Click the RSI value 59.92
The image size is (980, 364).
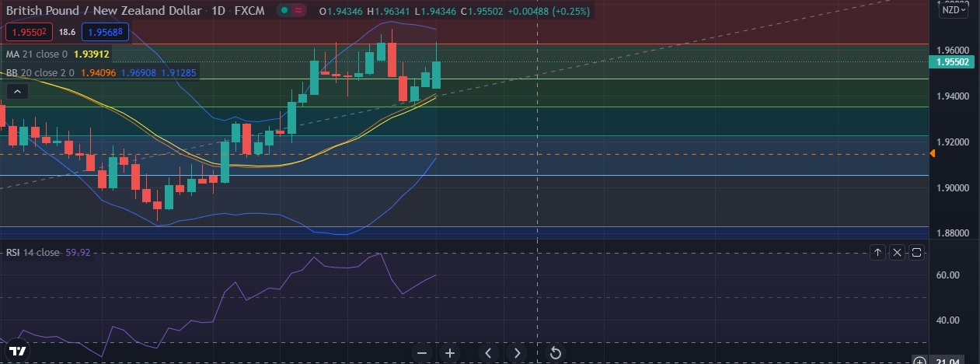tap(78, 252)
